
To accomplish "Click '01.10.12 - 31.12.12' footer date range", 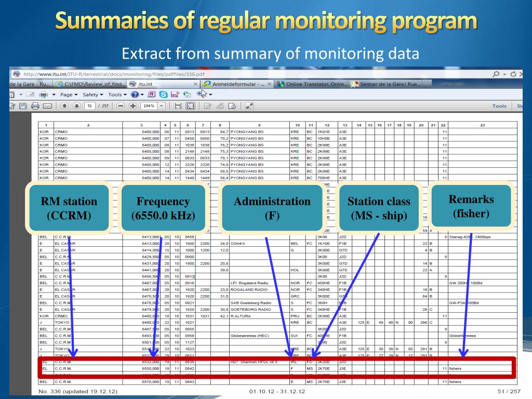I will point(277,391).
